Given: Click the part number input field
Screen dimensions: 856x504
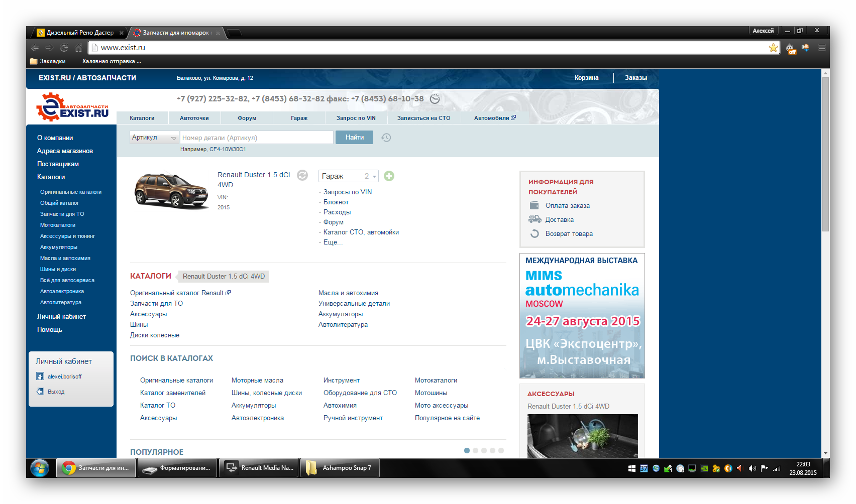Looking at the screenshot, I should pyautogui.click(x=256, y=138).
